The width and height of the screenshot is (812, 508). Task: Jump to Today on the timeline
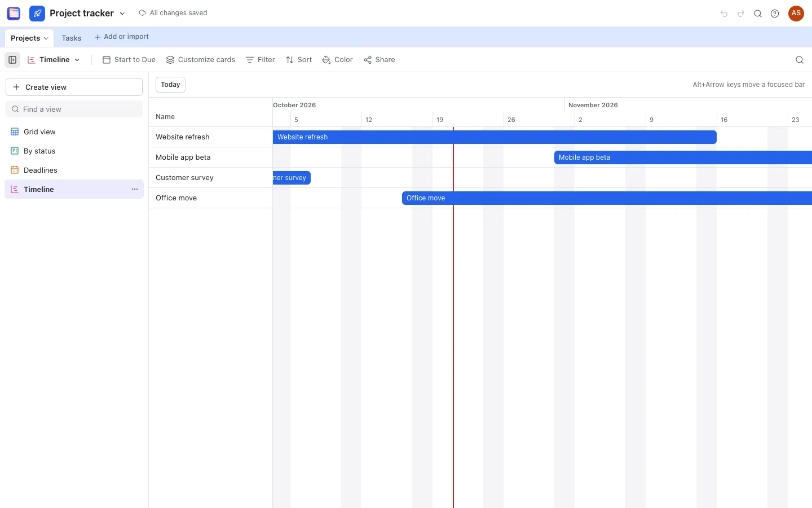[x=170, y=85]
